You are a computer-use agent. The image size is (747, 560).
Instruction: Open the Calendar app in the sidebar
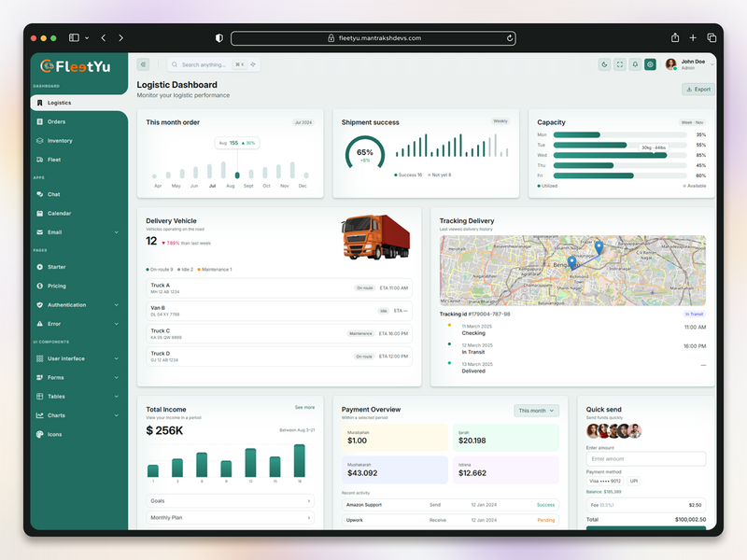pyautogui.click(x=62, y=213)
